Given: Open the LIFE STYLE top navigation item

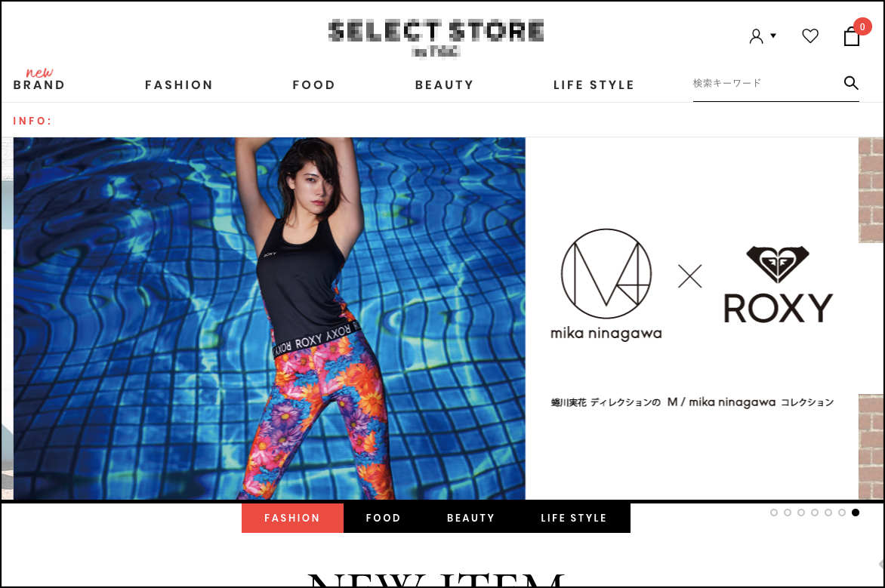Looking at the screenshot, I should (594, 85).
